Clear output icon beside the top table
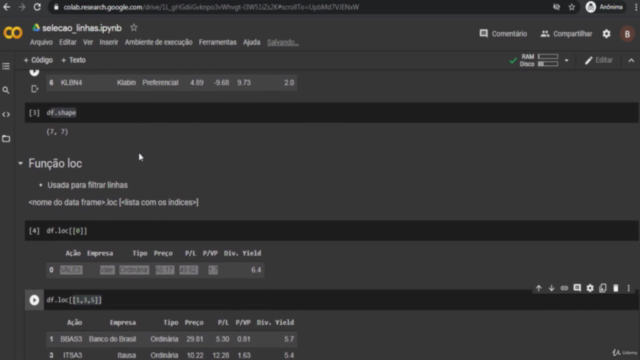 [35, 89]
